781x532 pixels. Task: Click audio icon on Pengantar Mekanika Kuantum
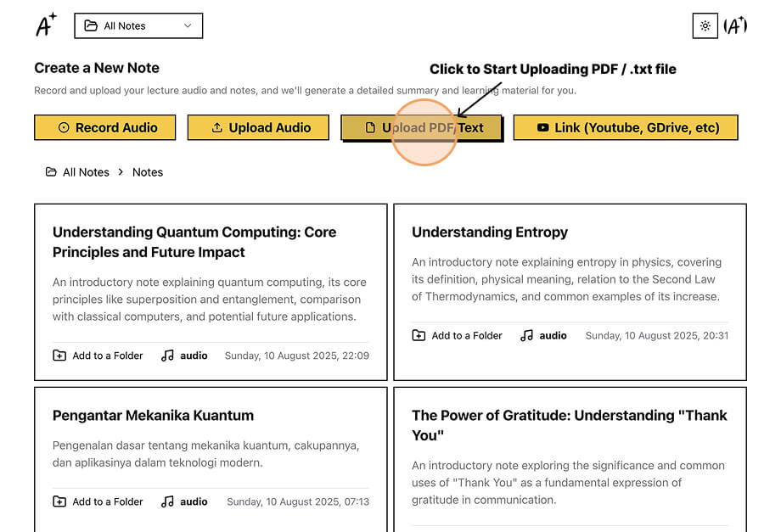167,501
